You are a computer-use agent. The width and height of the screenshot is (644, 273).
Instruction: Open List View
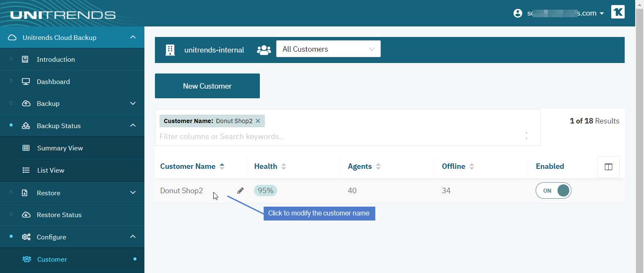pyautogui.click(x=51, y=170)
